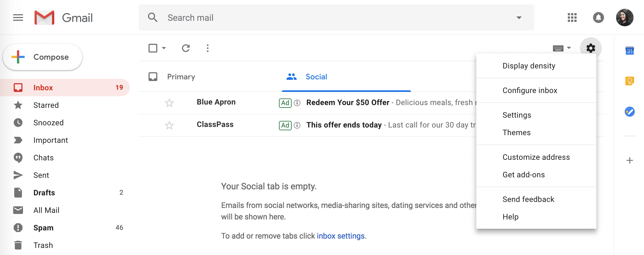
Task: Open the notifications bell
Action: click(598, 18)
